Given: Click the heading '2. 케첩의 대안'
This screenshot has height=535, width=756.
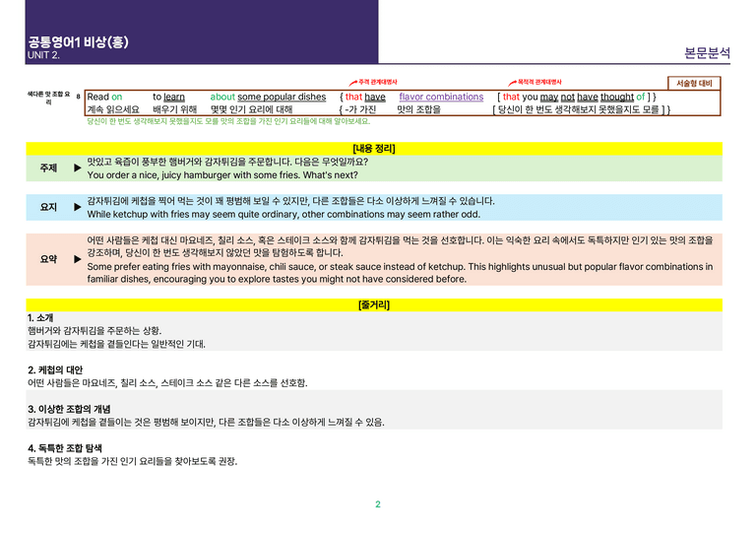Looking at the screenshot, I should (x=55, y=370).
